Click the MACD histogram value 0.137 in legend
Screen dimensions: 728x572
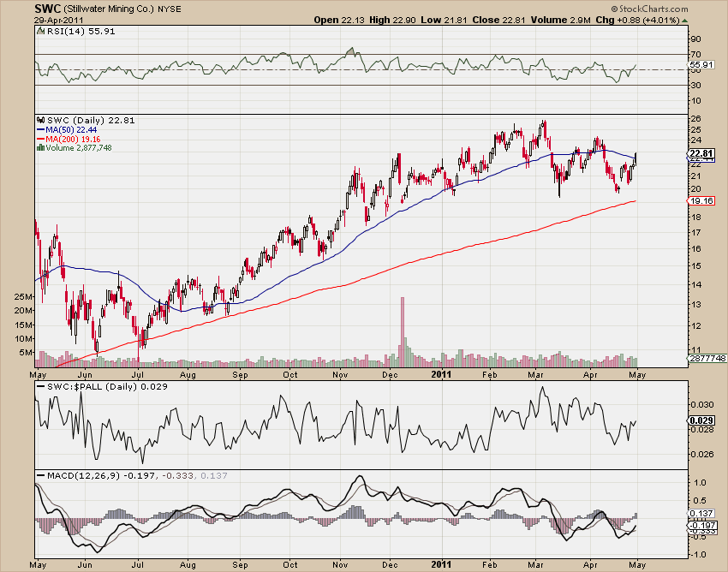[213, 476]
